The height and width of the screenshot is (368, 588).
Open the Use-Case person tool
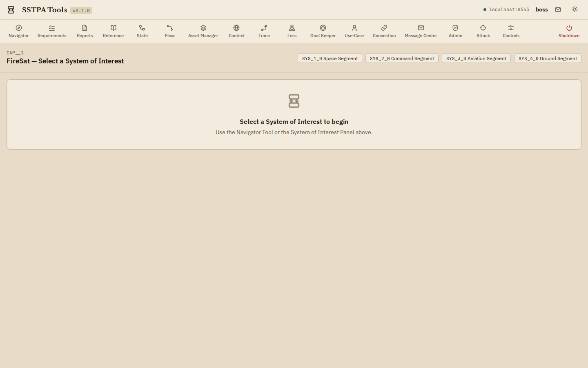(354, 31)
